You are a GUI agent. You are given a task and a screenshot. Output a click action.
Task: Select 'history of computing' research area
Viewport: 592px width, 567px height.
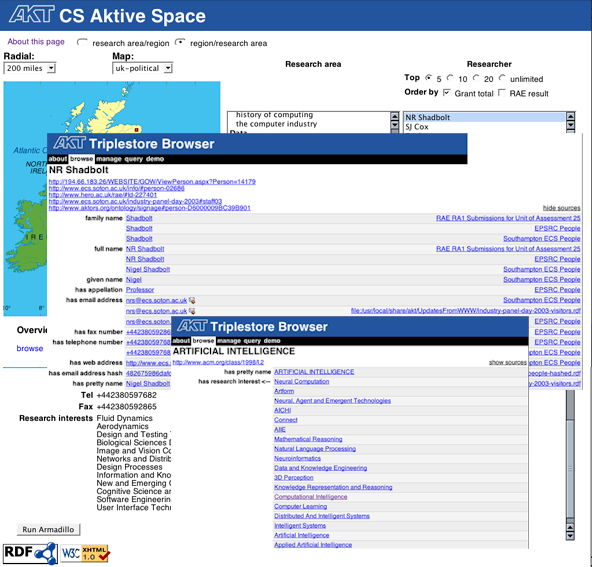pyautogui.click(x=274, y=114)
